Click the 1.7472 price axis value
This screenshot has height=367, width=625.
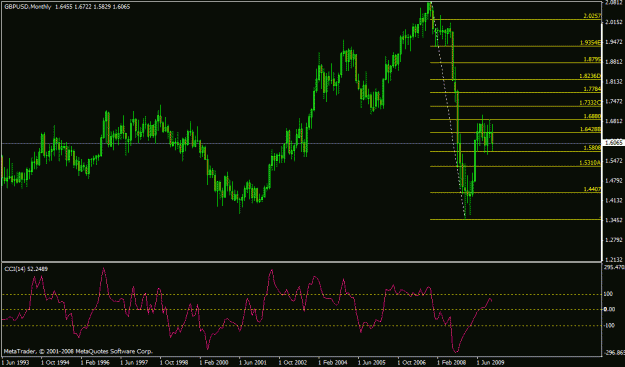[x=614, y=102]
